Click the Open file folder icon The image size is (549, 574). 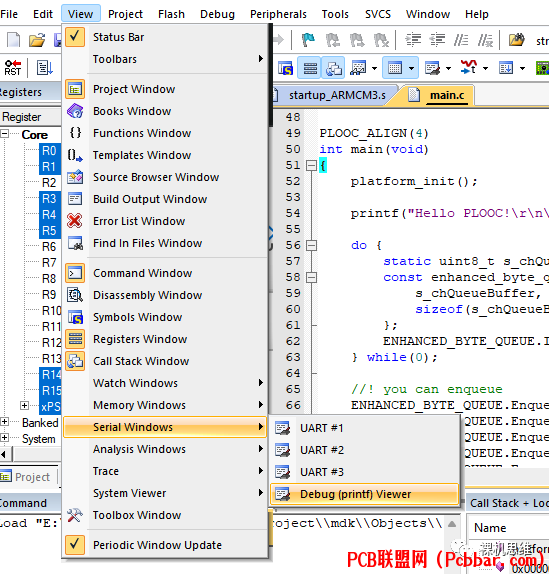[37, 40]
